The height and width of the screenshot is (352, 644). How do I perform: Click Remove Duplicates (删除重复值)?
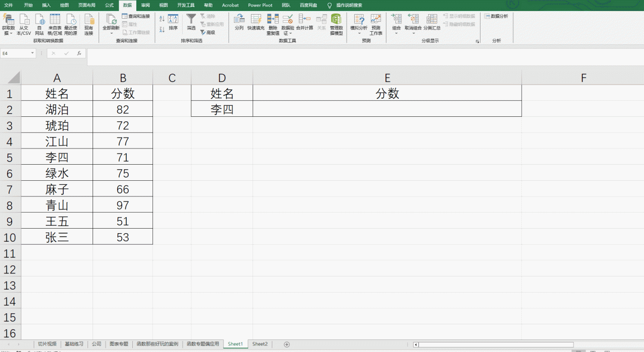273,24
